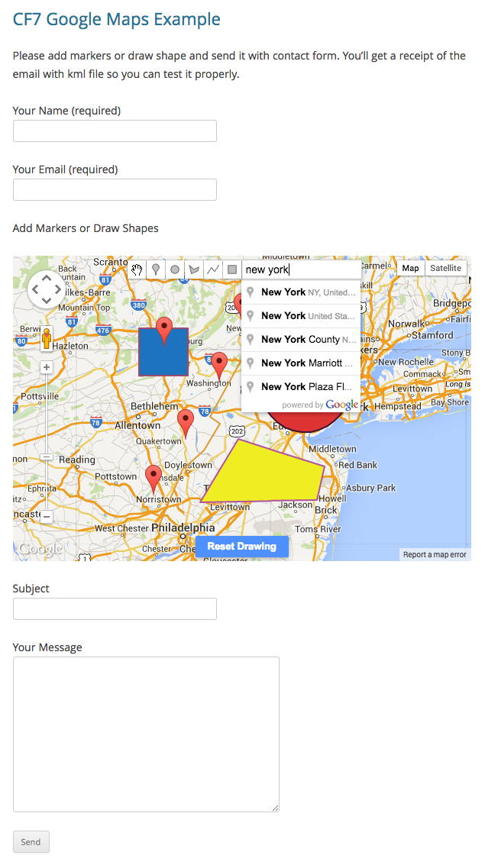Screen dimensions: 485x868
Task: Click the red circle shape on the map
Action: (305, 421)
